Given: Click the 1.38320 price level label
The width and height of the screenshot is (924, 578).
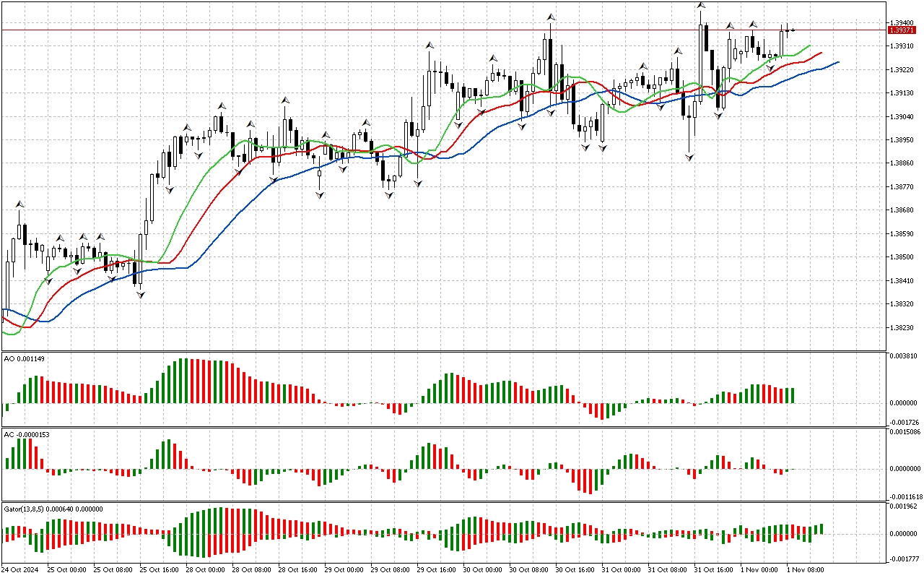Looking at the screenshot, I should [x=903, y=304].
